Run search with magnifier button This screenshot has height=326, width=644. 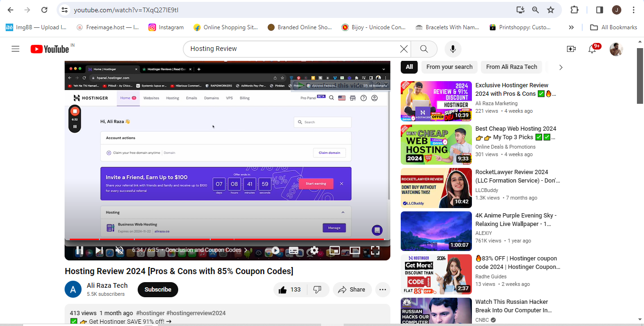tap(424, 49)
